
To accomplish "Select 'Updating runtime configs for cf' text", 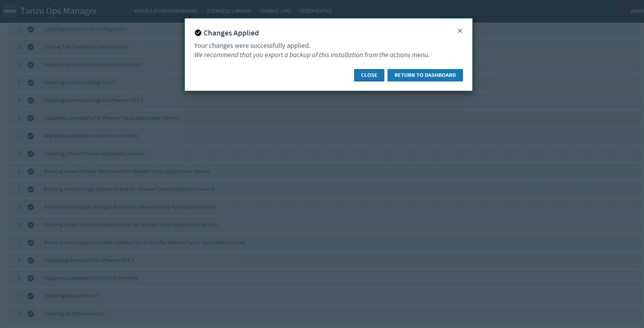I will (79, 82).
